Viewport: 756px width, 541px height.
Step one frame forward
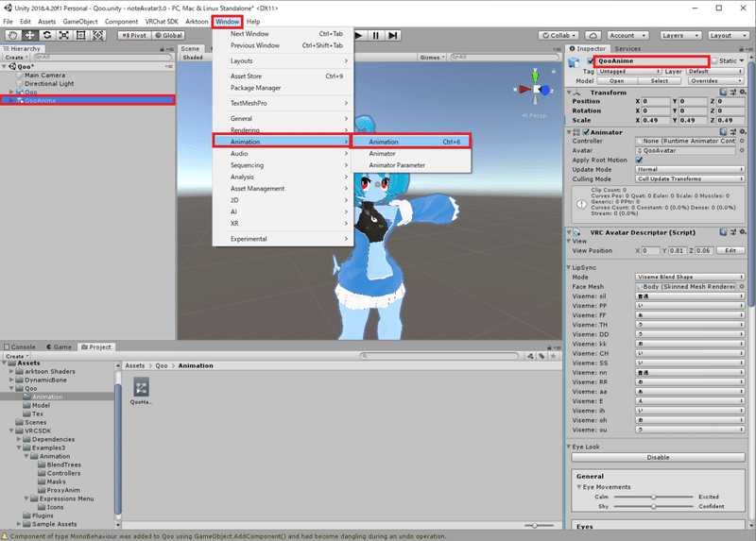pyautogui.click(x=393, y=35)
